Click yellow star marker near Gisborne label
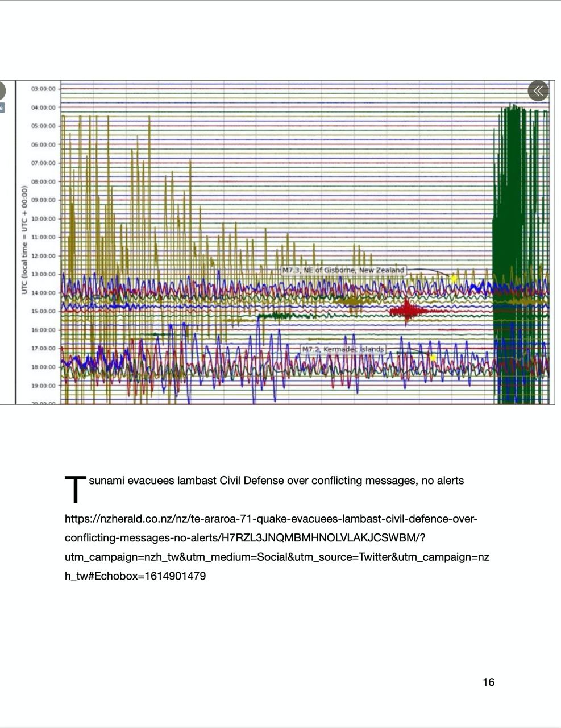561x728 pixels. click(x=454, y=278)
